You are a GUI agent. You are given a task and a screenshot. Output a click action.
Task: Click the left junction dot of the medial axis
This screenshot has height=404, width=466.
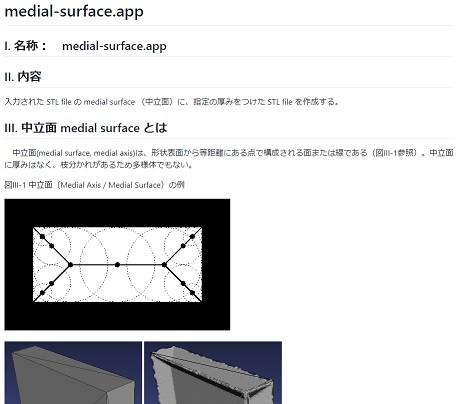pos(70,265)
